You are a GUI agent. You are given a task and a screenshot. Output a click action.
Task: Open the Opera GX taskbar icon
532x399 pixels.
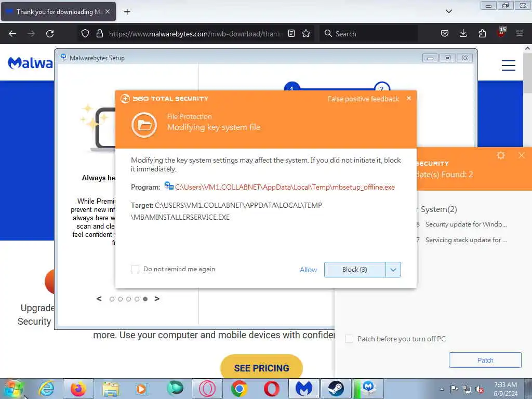[x=207, y=389]
